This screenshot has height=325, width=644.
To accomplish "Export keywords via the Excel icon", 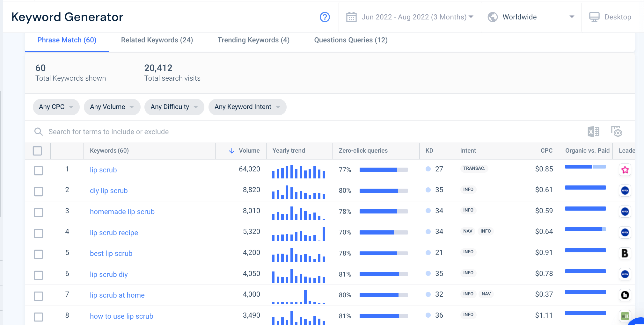I will pyautogui.click(x=593, y=132).
